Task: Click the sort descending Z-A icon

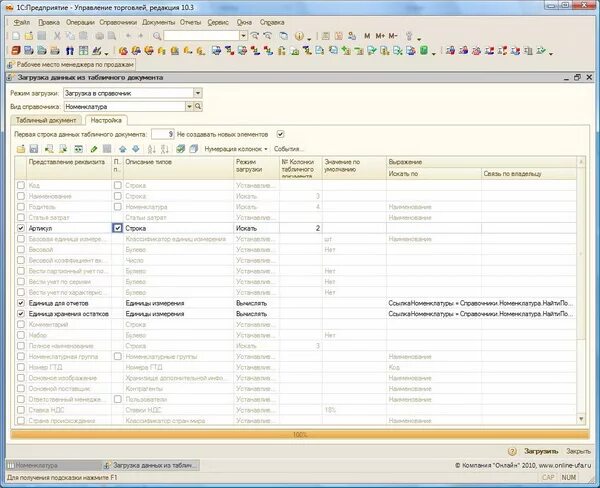Action: pyautogui.click(x=165, y=149)
